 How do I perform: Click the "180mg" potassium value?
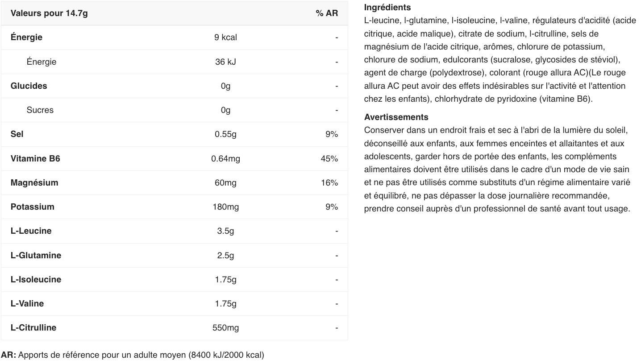(x=225, y=207)
